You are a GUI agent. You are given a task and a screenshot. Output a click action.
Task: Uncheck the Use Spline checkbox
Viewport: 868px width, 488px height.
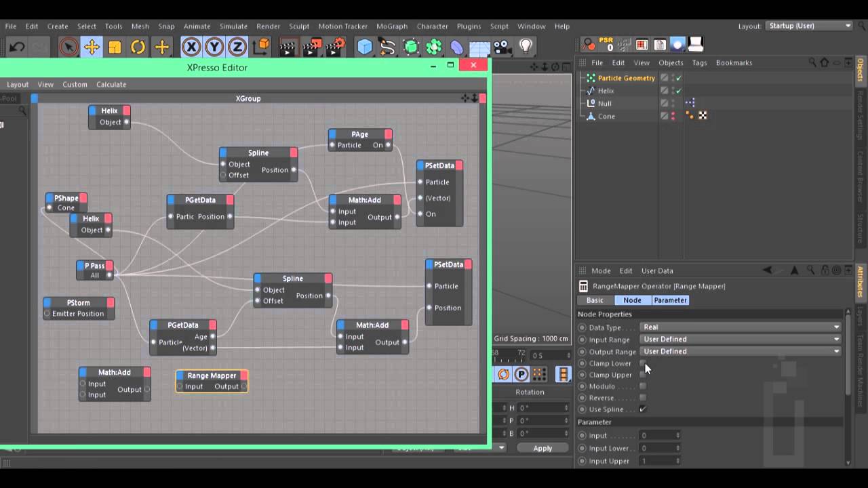(x=643, y=409)
